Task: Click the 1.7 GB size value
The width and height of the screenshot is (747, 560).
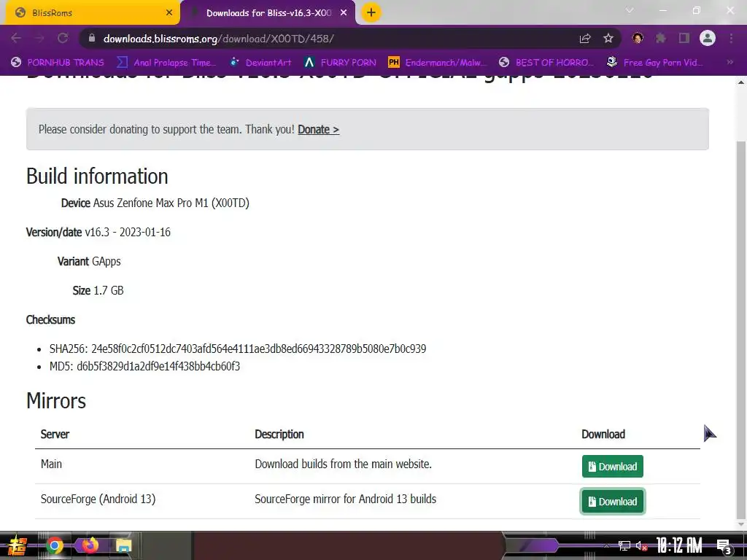Action: [x=109, y=290]
